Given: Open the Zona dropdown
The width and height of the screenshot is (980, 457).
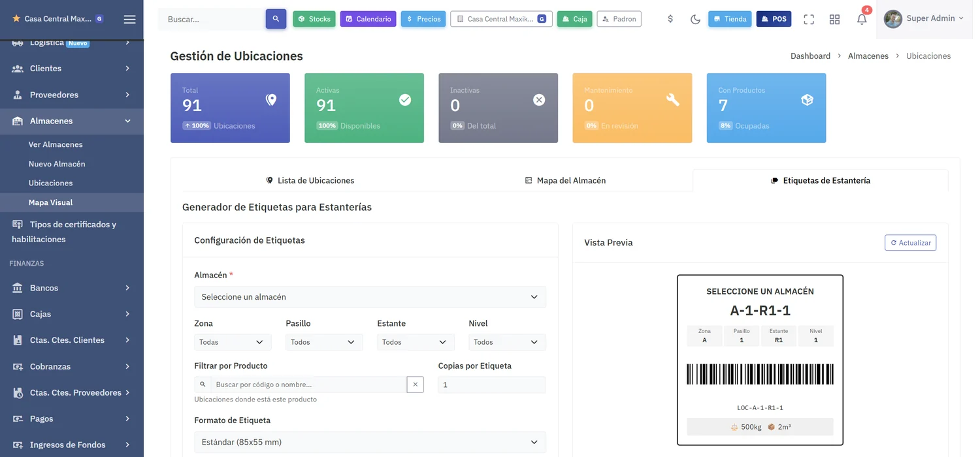Looking at the screenshot, I should [233, 342].
